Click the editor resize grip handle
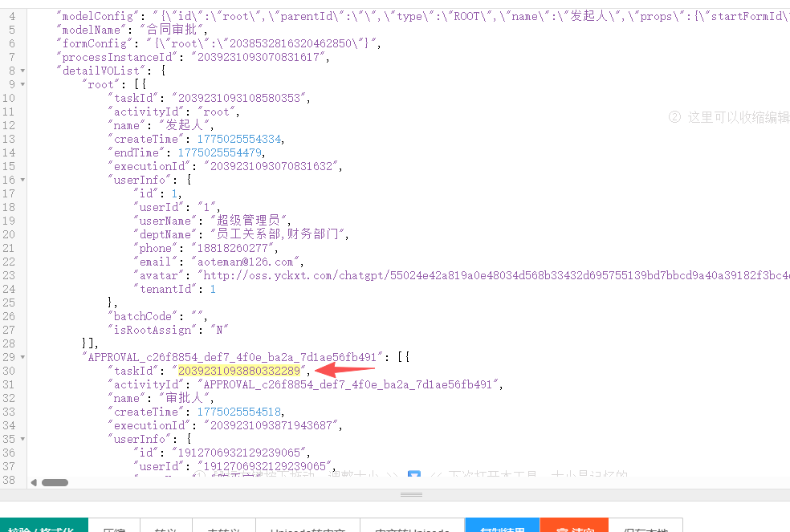The image size is (790, 532). click(x=411, y=494)
